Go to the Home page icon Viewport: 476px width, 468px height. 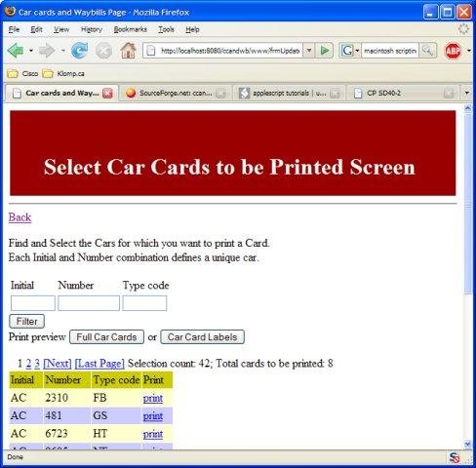point(128,51)
